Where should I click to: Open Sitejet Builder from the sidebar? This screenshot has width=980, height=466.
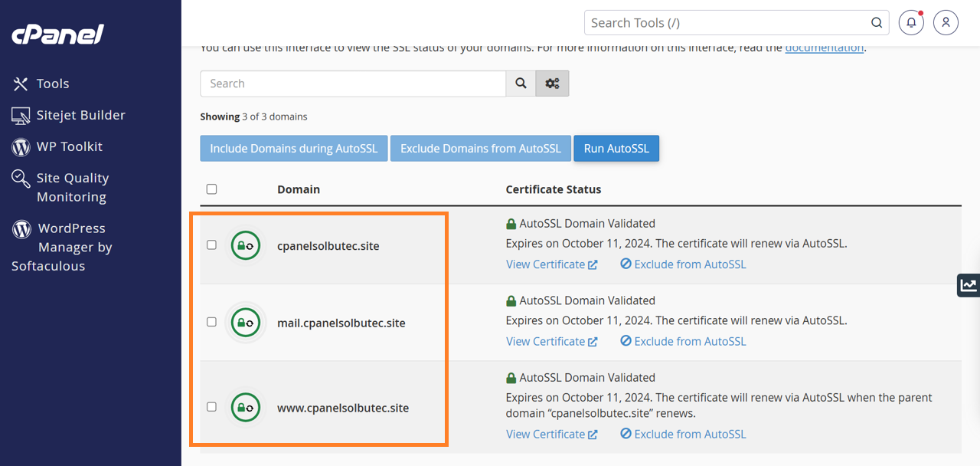(x=80, y=115)
